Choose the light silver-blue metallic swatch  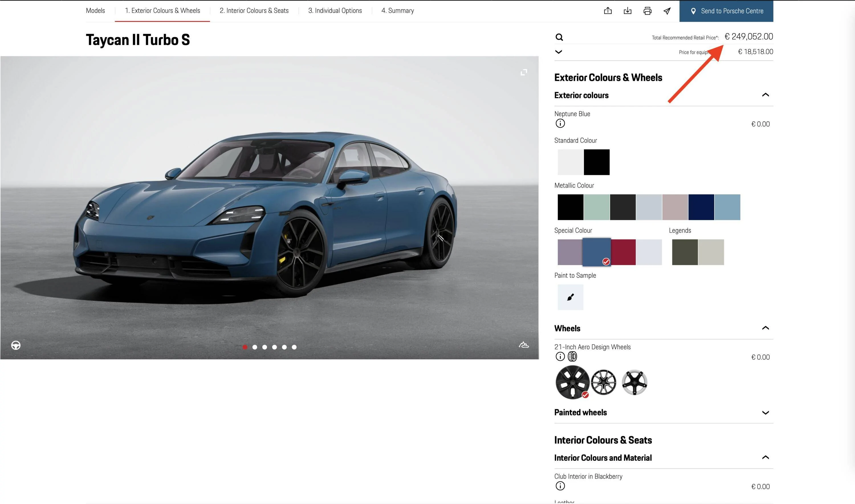pos(649,207)
